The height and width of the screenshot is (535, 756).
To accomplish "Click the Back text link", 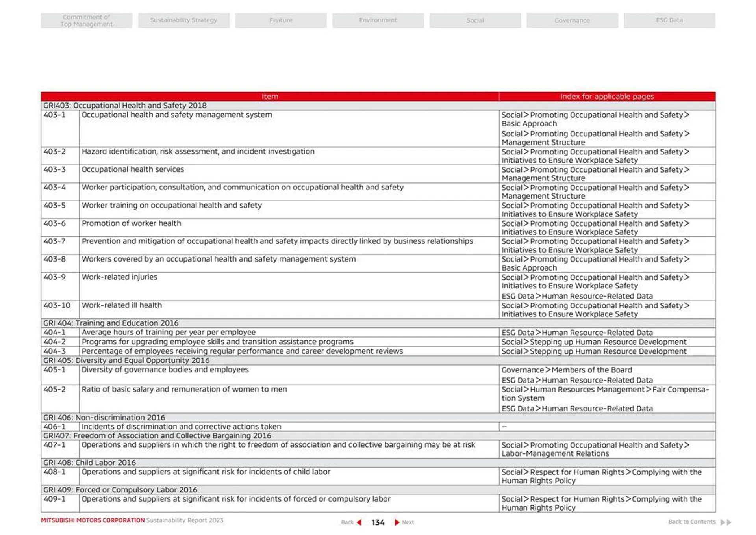I will click(347, 522).
